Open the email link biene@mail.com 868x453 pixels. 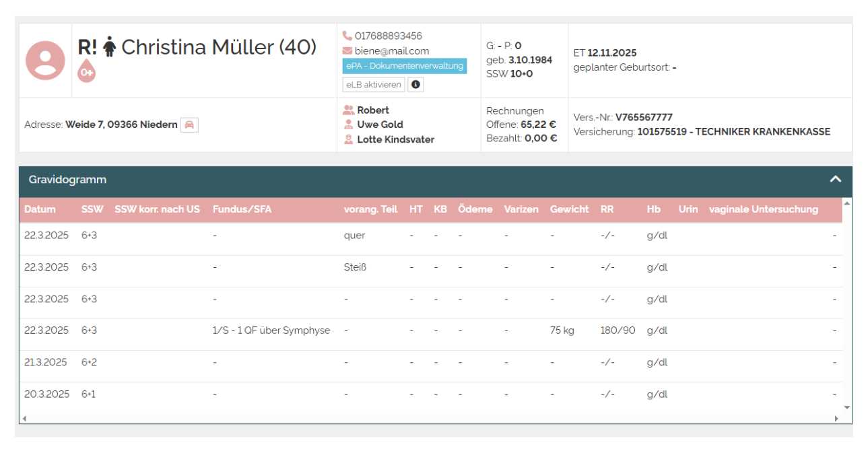(391, 51)
